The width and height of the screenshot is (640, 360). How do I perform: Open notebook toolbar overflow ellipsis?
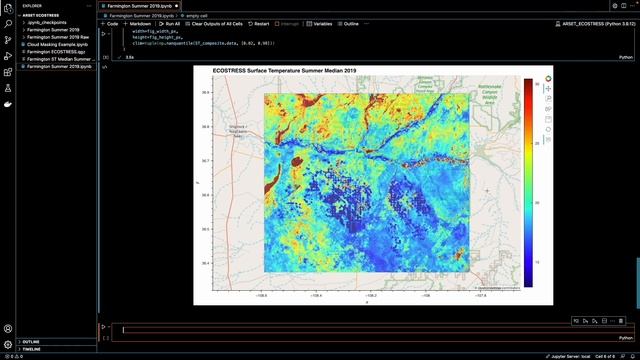[x=366, y=24]
